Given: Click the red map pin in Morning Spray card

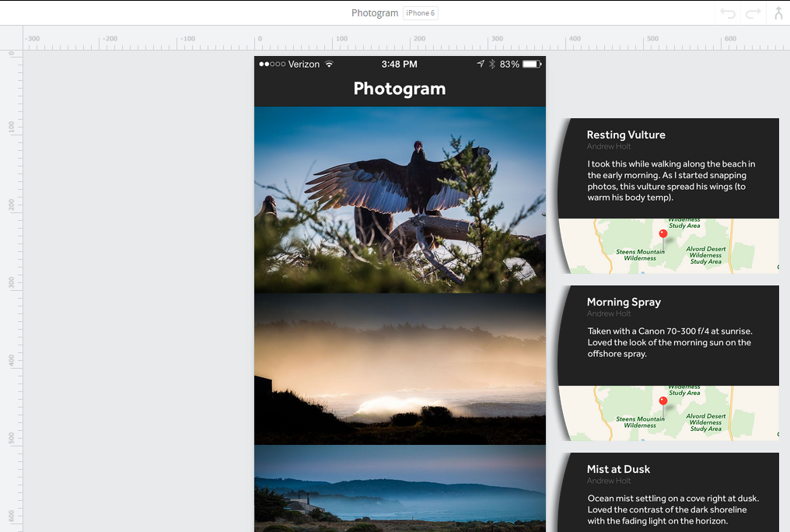Looking at the screenshot, I should pos(663,401).
